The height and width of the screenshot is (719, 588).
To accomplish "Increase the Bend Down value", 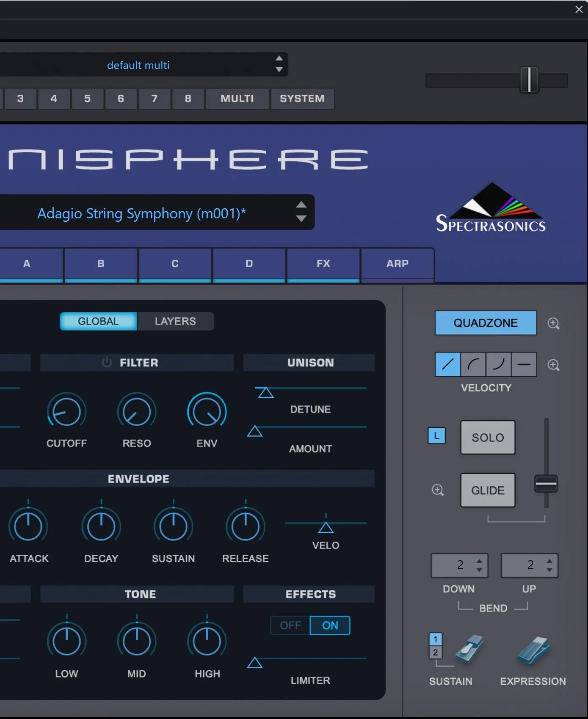I will (x=479, y=561).
